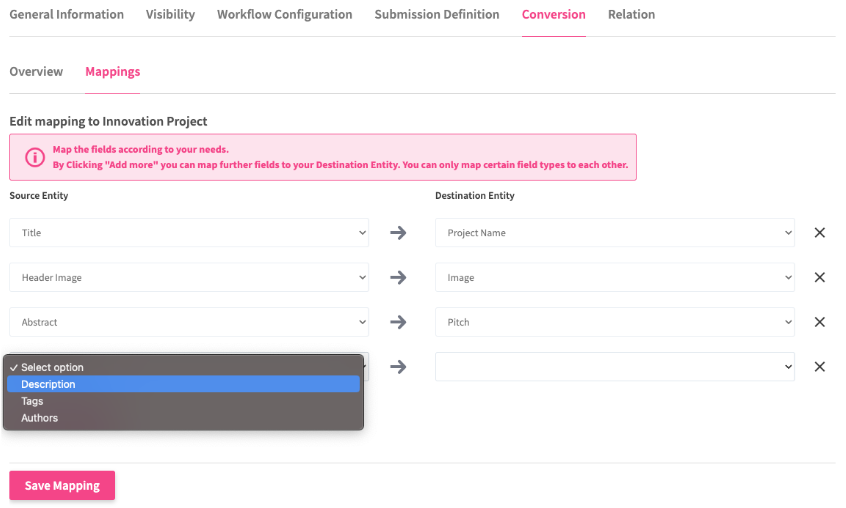This screenshot has height=508, width=846.
Task: Pick Authors from the dropdown options
Action: pos(39,418)
